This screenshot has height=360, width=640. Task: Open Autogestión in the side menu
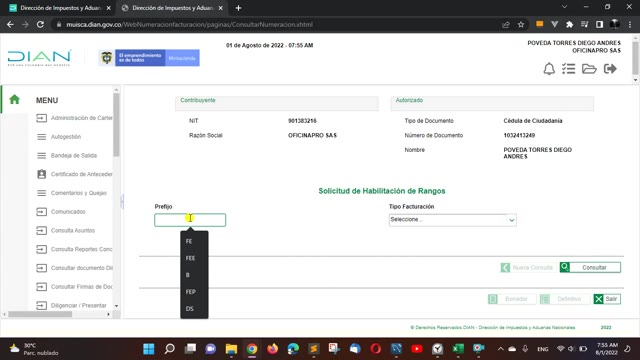(66, 137)
